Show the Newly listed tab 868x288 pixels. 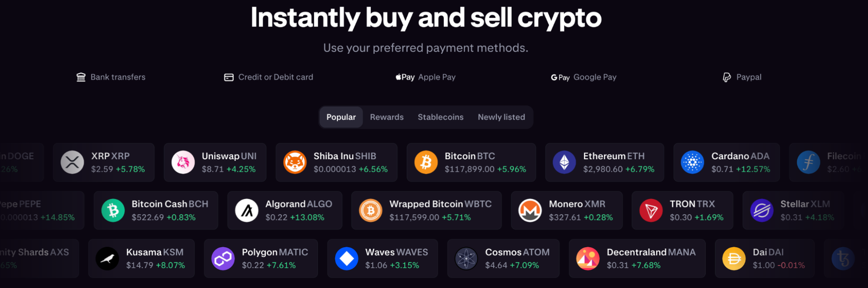click(502, 117)
